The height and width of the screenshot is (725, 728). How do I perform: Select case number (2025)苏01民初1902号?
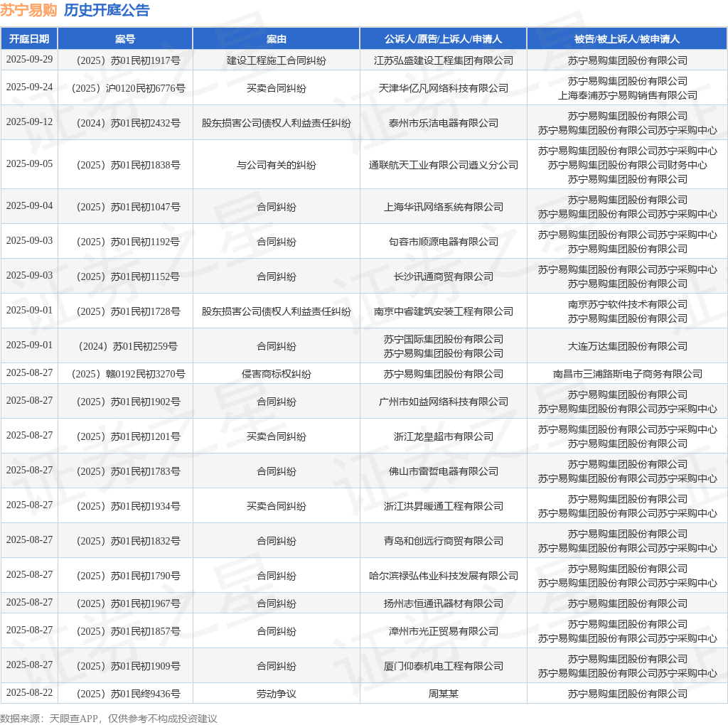[129, 402]
